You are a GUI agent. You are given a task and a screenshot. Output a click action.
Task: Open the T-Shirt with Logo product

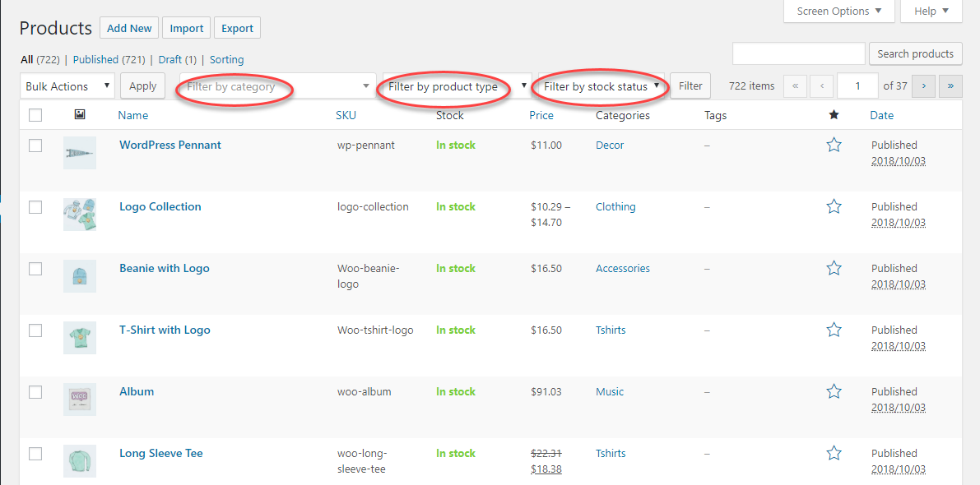165,330
